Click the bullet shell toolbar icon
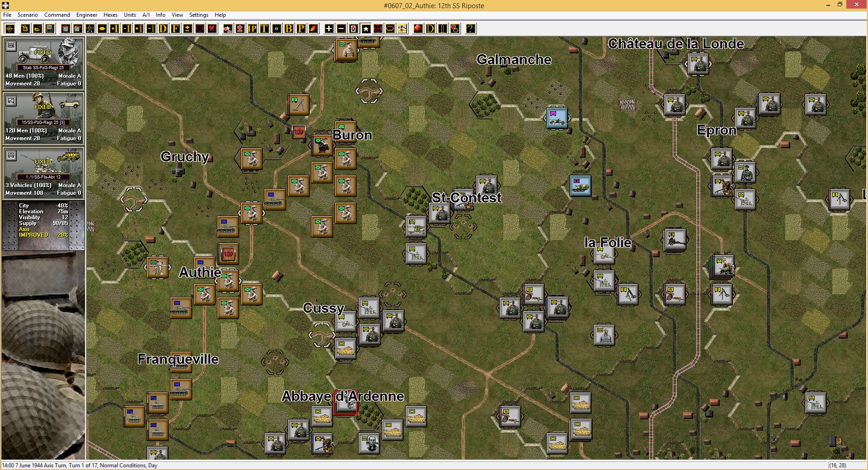868x470 pixels. click(443, 29)
